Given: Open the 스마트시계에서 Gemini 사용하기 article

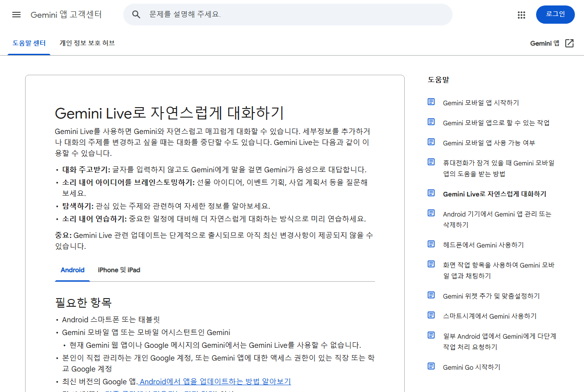Looking at the screenshot, I should [490, 316].
